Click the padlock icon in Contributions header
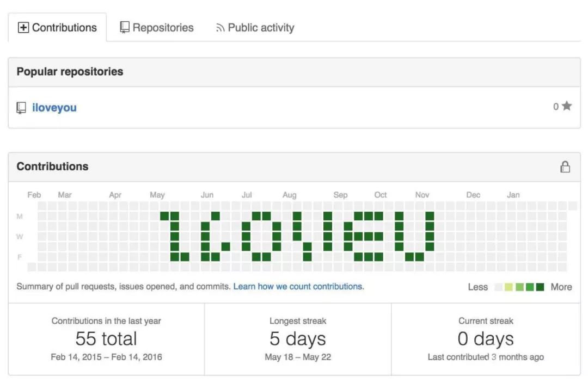Viewport: 588px width, 389px height. click(x=565, y=167)
